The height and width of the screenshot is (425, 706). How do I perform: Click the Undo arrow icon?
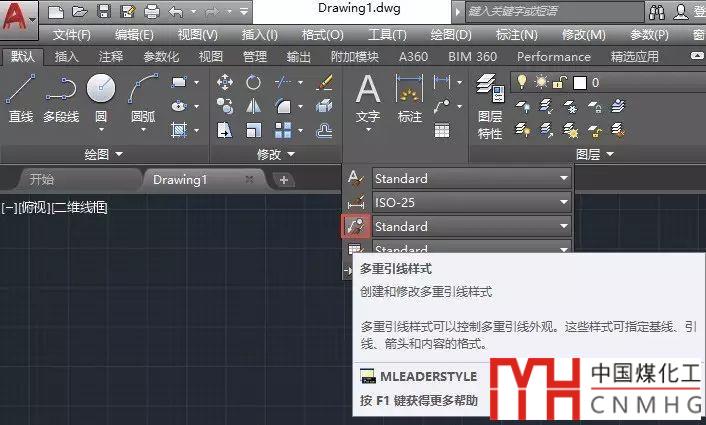point(176,11)
